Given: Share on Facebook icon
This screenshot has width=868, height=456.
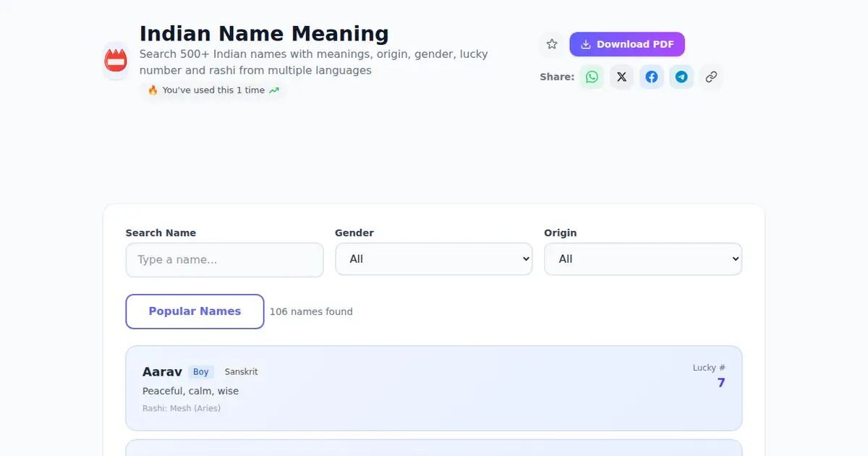Looking at the screenshot, I should point(652,77).
